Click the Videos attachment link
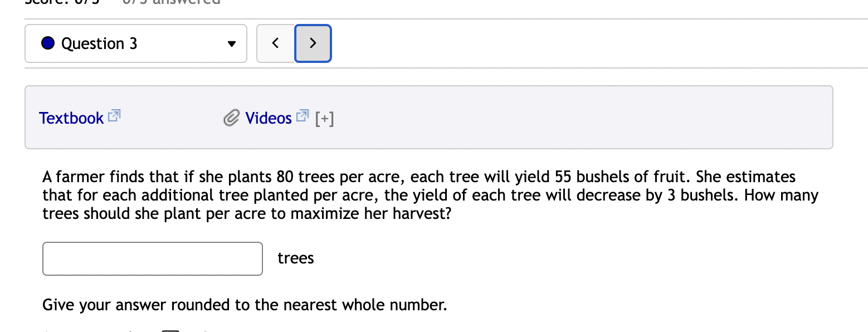868x332 pixels. coord(268,118)
